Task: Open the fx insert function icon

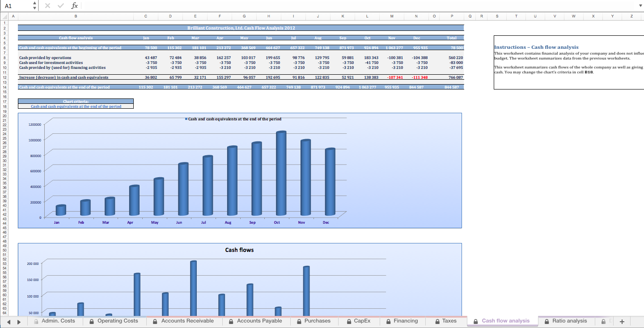Action: click(x=74, y=6)
